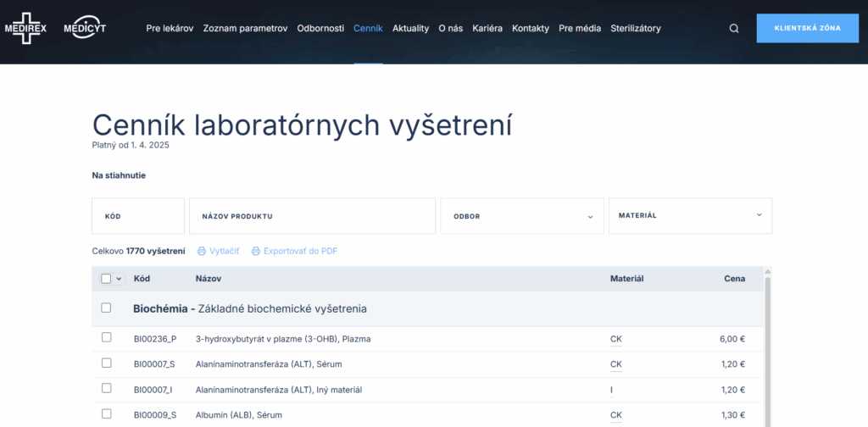Click the code BI00009_S
The width and height of the screenshot is (868, 427).
coord(155,415)
